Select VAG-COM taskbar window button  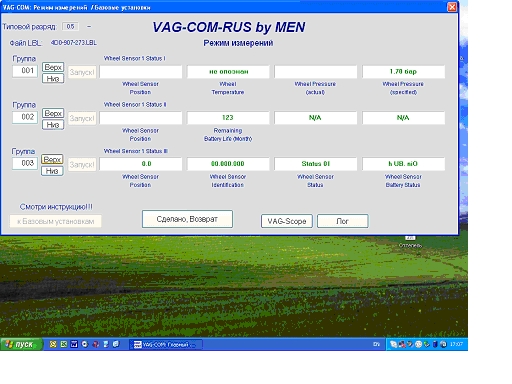pyautogui.click(x=166, y=344)
